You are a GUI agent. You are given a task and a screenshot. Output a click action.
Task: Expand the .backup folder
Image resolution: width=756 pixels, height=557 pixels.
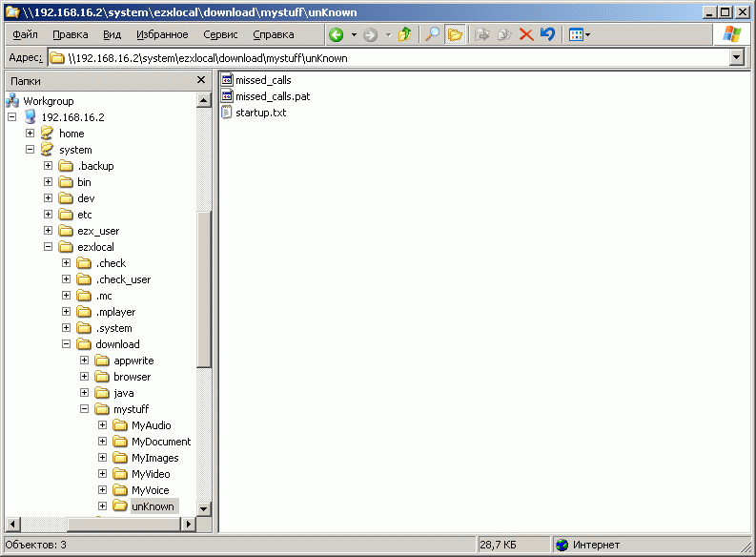[48, 165]
